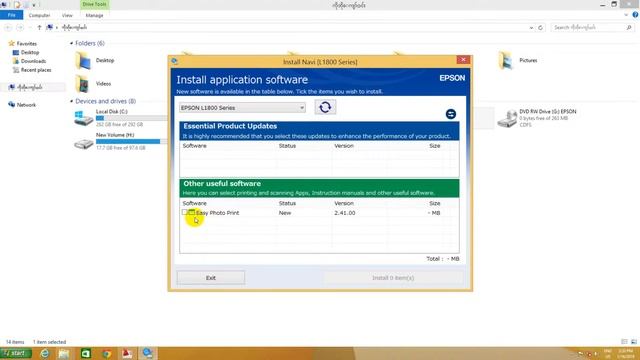The image size is (640, 360).
Task: Click the Videos folder icon in Explorer
Action: click(x=83, y=84)
